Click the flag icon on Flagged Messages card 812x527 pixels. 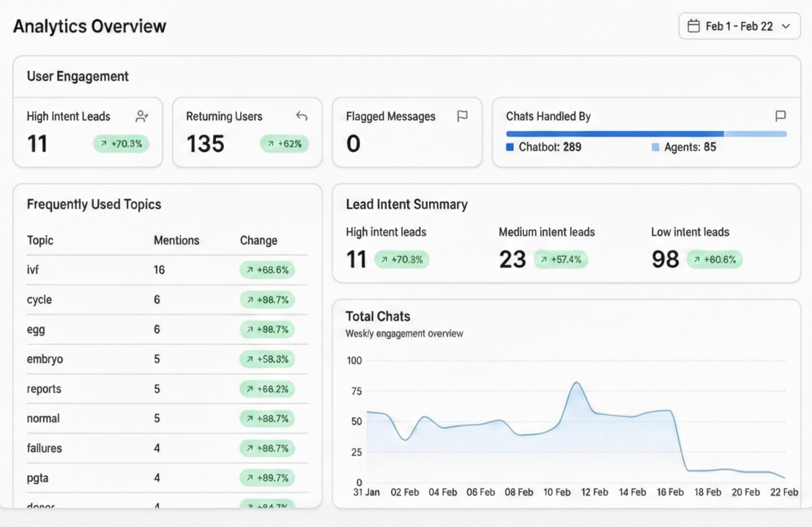coord(462,116)
